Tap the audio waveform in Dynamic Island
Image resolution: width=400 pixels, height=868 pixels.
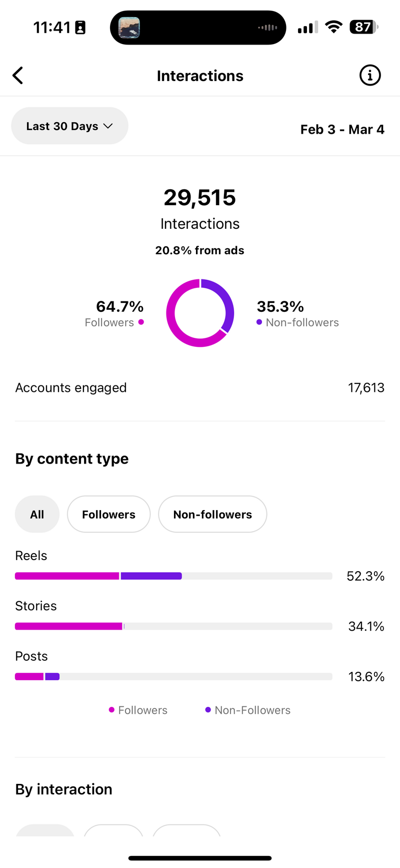pyautogui.click(x=267, y=28)
